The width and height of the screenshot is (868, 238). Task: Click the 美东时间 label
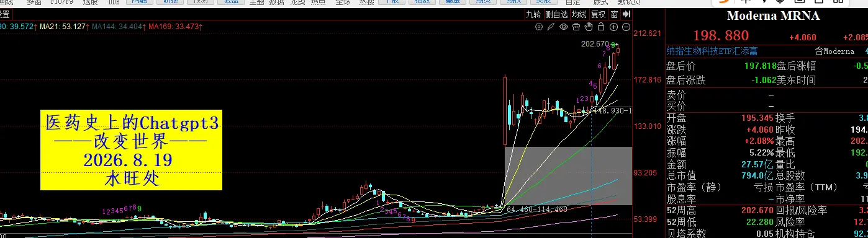tap(795, 80)
